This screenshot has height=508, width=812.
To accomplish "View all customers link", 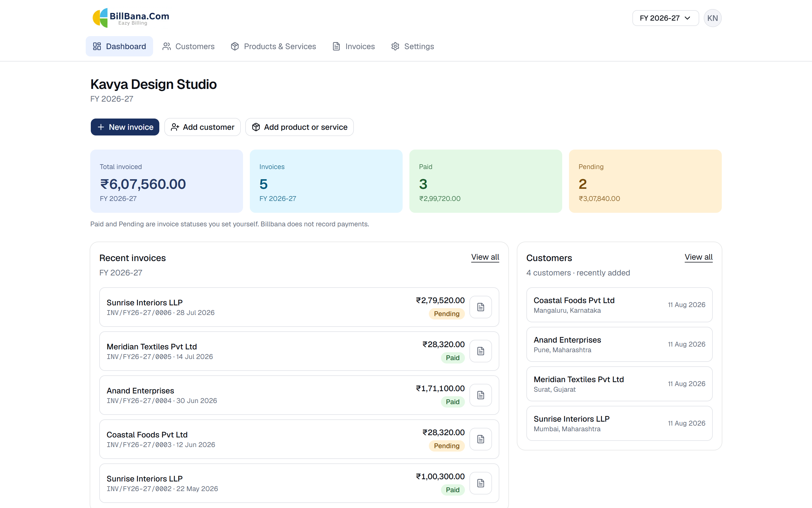I will pyautogui.click(x=698, y=257).
